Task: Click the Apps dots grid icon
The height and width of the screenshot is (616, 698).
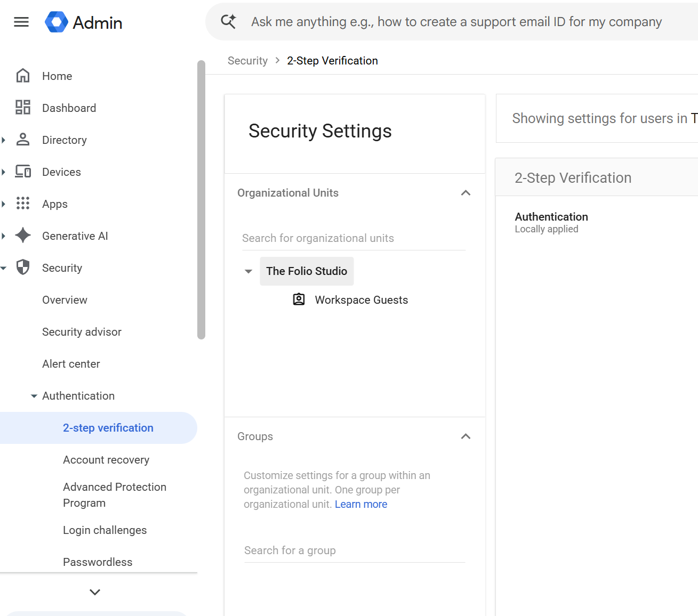Action: tap(23, 204)
